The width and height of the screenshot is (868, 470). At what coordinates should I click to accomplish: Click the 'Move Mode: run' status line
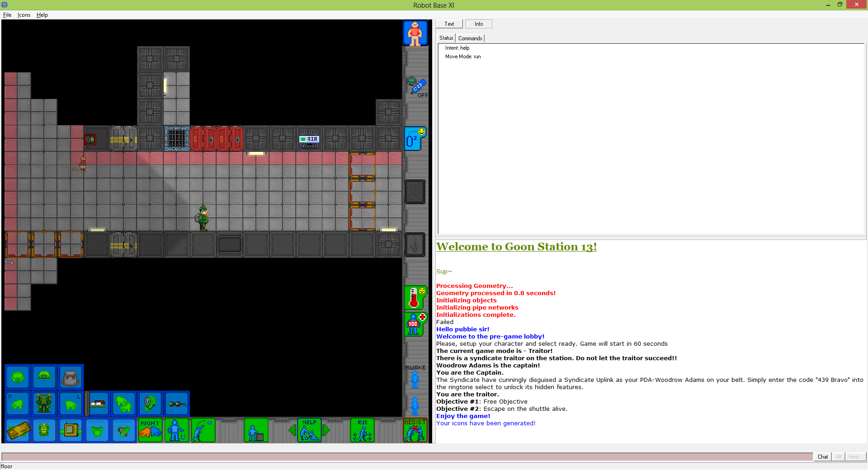click(463, 56)
